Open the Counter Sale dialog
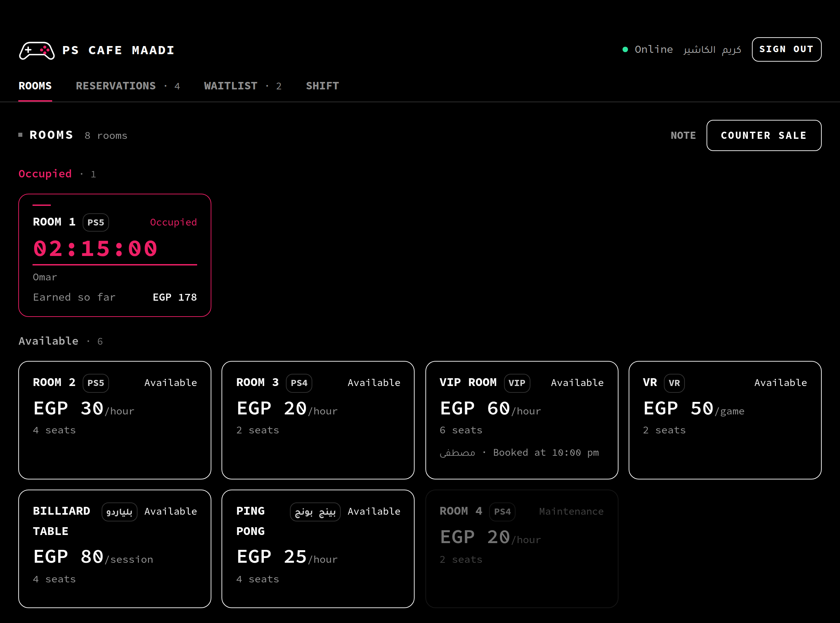 (764, 135)
